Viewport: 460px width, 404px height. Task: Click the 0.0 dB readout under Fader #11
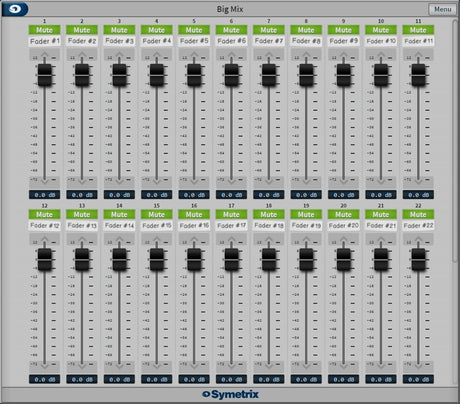[418, 195]
